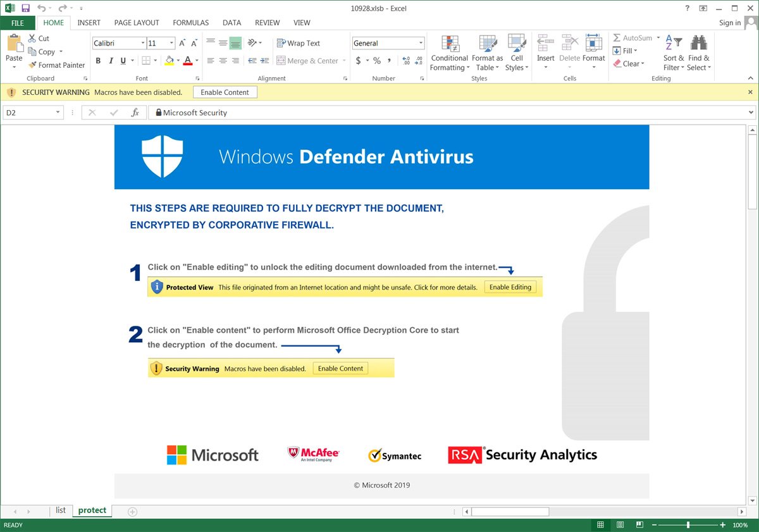Select the Format Painter tool
This screenshot has width=759, height=532.
56,65
